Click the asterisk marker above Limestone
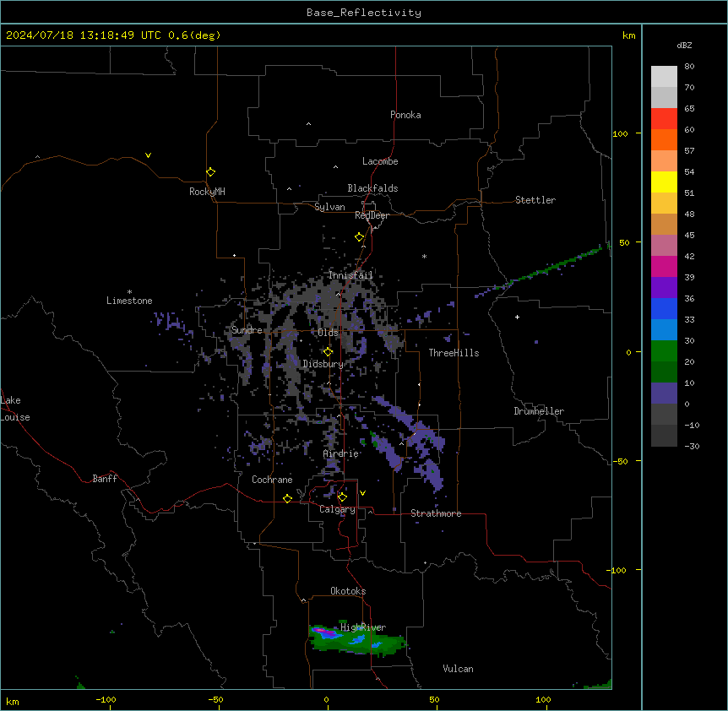 129,292
